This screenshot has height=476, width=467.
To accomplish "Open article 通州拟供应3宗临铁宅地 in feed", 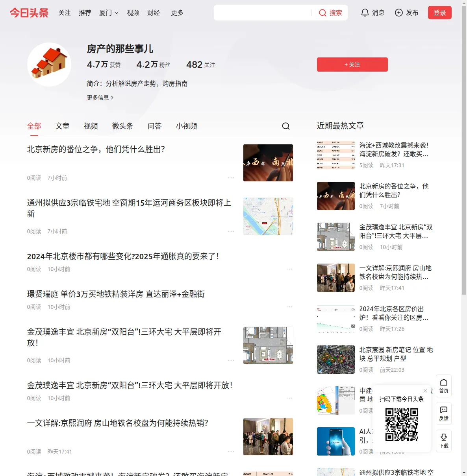I will pyautogui.click(x=129, y=208).
